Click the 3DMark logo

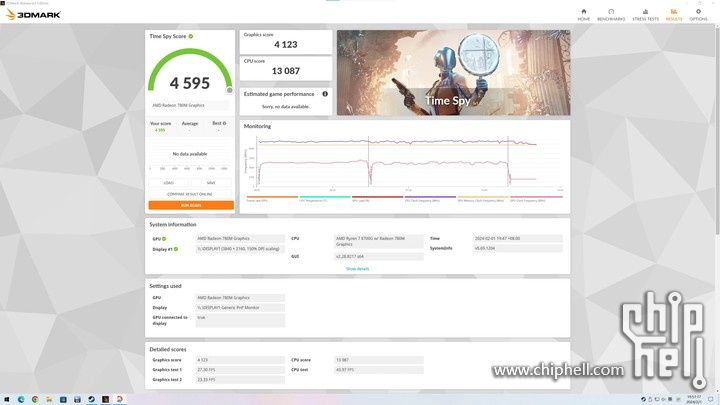(33, 14)
